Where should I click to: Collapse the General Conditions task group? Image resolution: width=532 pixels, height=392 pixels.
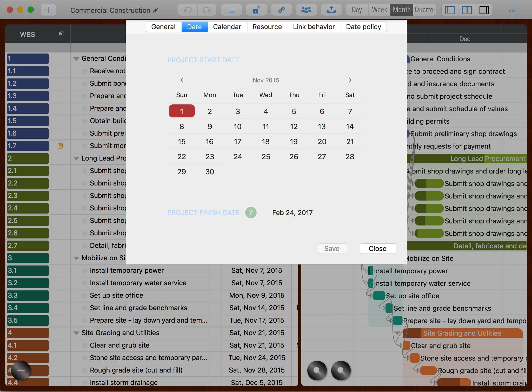point(76,59)
